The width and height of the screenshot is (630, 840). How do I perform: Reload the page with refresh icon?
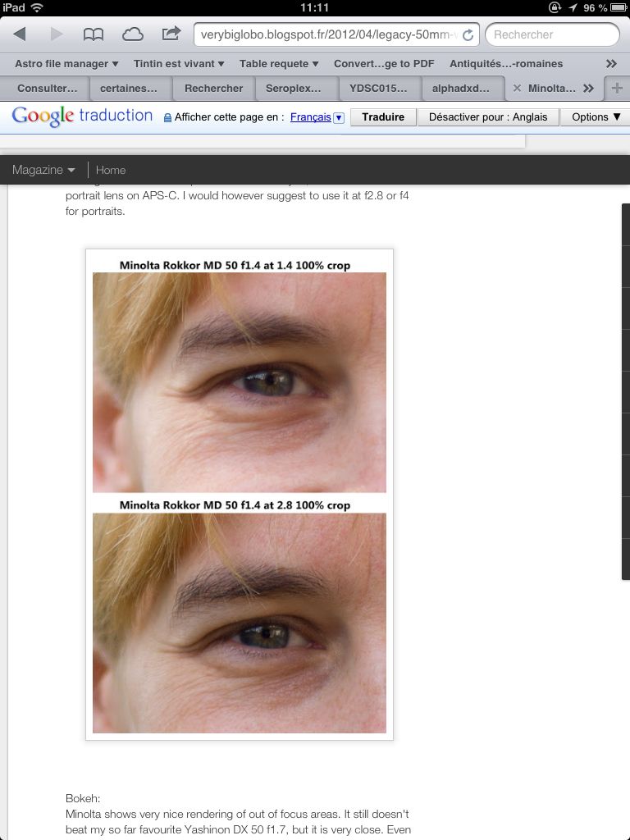[x=468, y=34]
